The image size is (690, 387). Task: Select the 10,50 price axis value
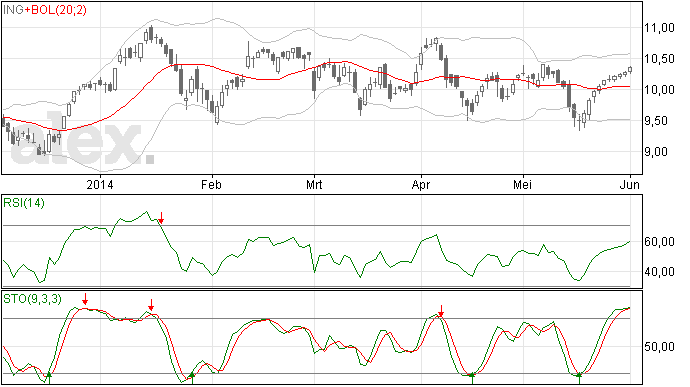coord(659,59)
